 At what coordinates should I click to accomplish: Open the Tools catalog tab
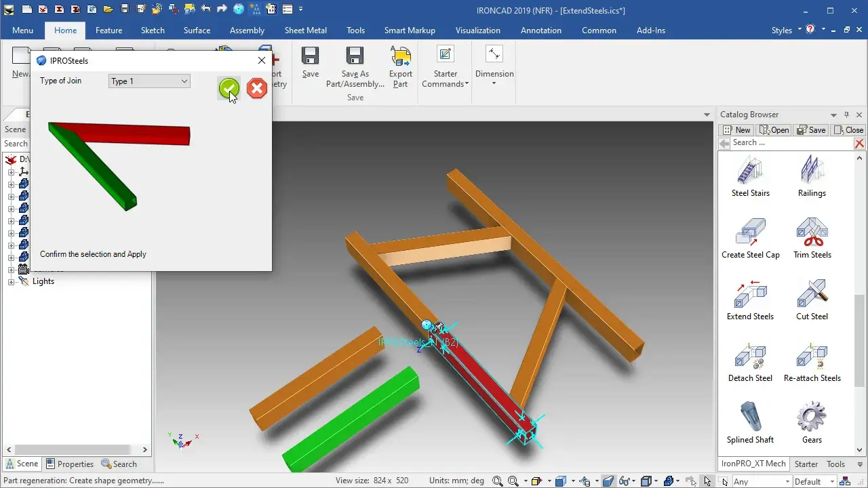click(x=835, y=464)
